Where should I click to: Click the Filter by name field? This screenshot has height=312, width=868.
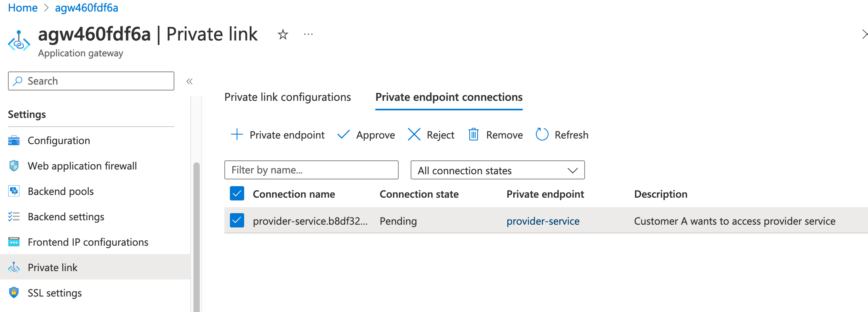(x=311, y=170)
